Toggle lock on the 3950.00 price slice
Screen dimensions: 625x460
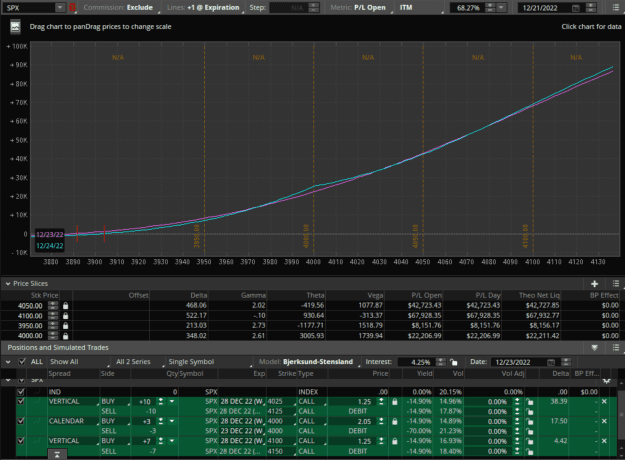65,326
